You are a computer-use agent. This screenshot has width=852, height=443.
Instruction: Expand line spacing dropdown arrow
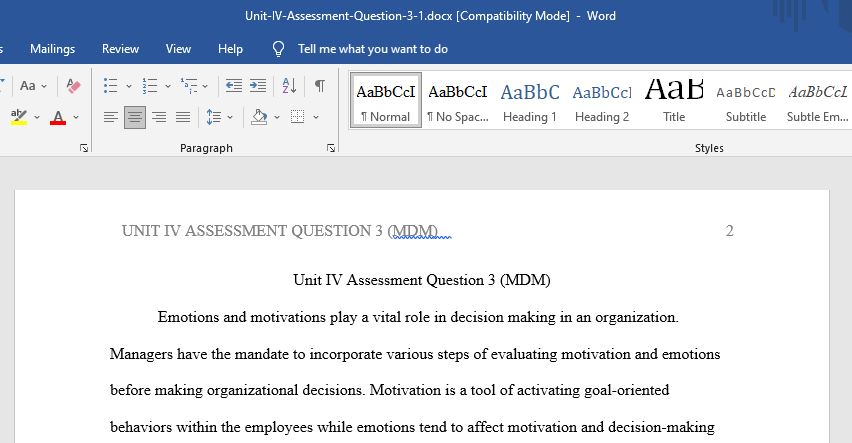click(x=230, y=117)
